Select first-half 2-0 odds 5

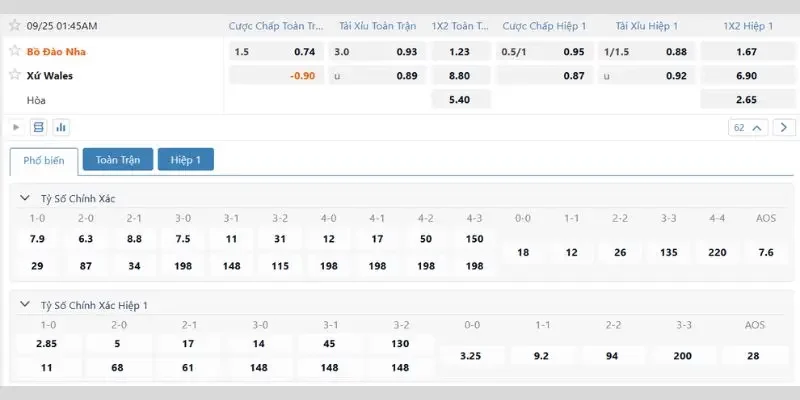117,343
